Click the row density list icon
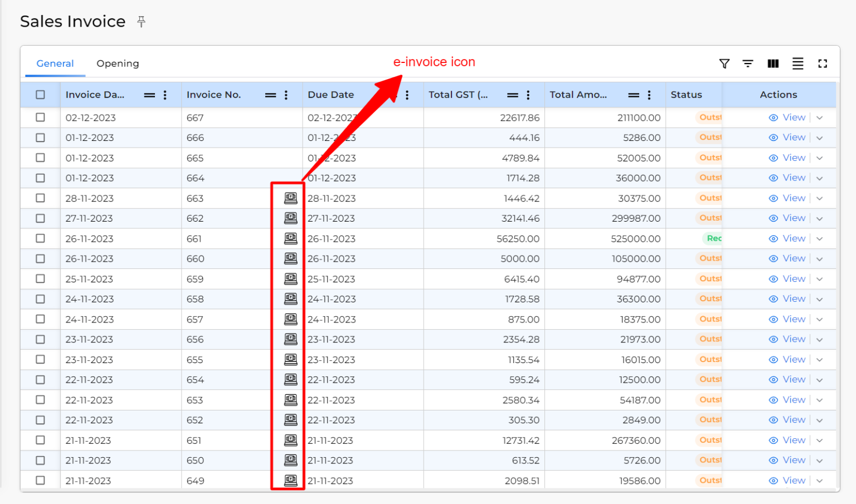Screen dimensions: 856x504 click(797, 63)
